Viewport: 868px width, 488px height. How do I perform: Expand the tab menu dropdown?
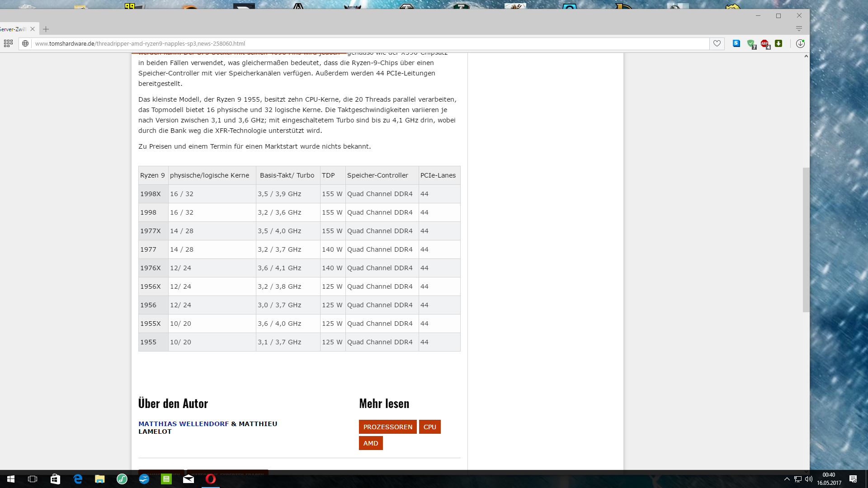point(799,28)
